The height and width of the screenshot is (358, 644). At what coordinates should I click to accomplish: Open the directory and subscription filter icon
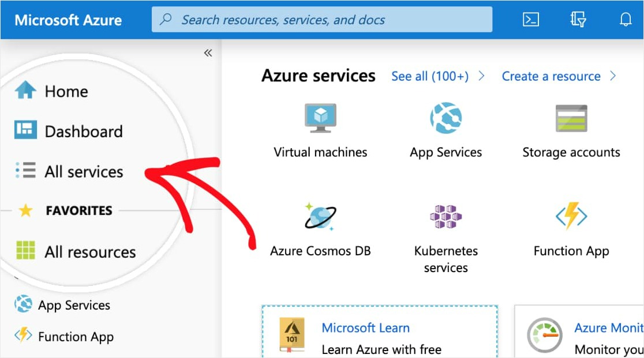578,19
